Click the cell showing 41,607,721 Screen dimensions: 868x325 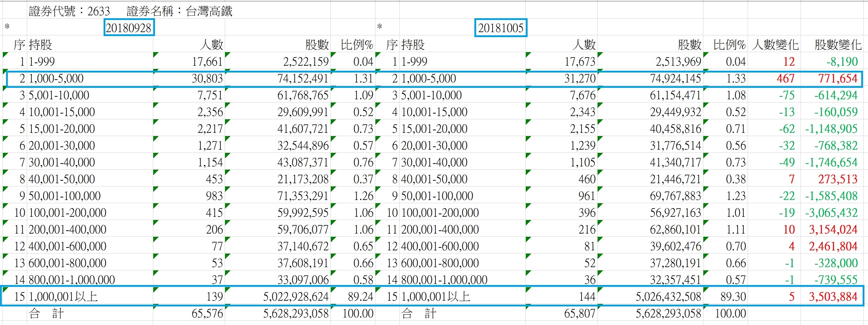(x=303, y=129)
